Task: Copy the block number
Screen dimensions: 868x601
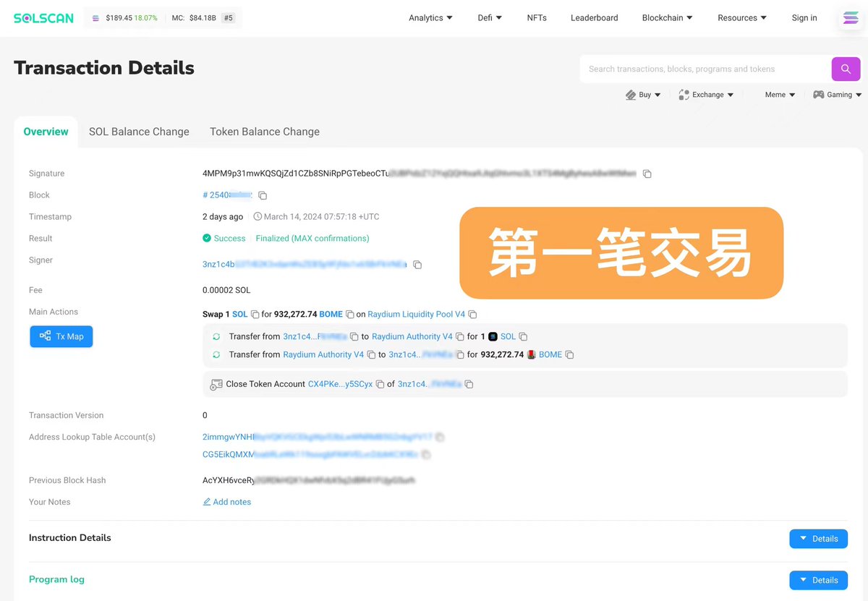Action: pyautogui.click(x=263, y=196)
